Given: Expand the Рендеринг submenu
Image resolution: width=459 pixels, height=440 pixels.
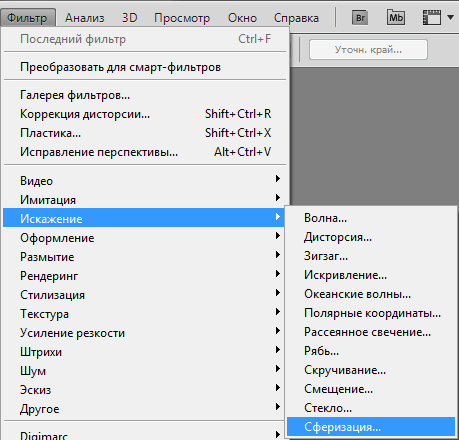Looking at the screenshot, I should click(x=145, y=276).
